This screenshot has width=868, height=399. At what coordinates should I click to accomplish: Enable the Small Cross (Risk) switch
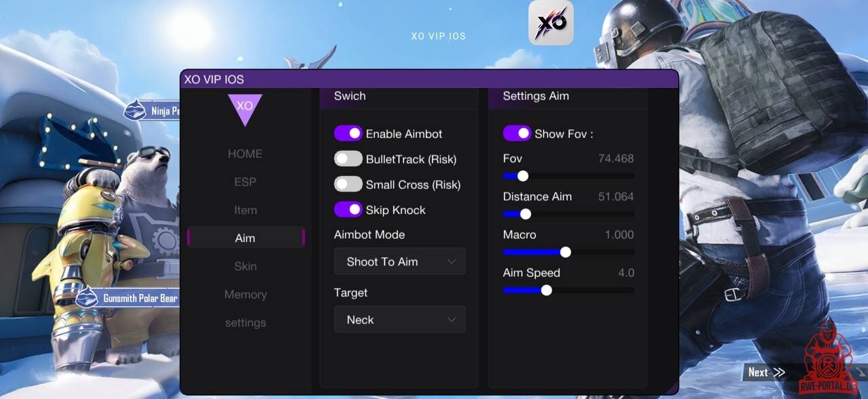point(348,184)
